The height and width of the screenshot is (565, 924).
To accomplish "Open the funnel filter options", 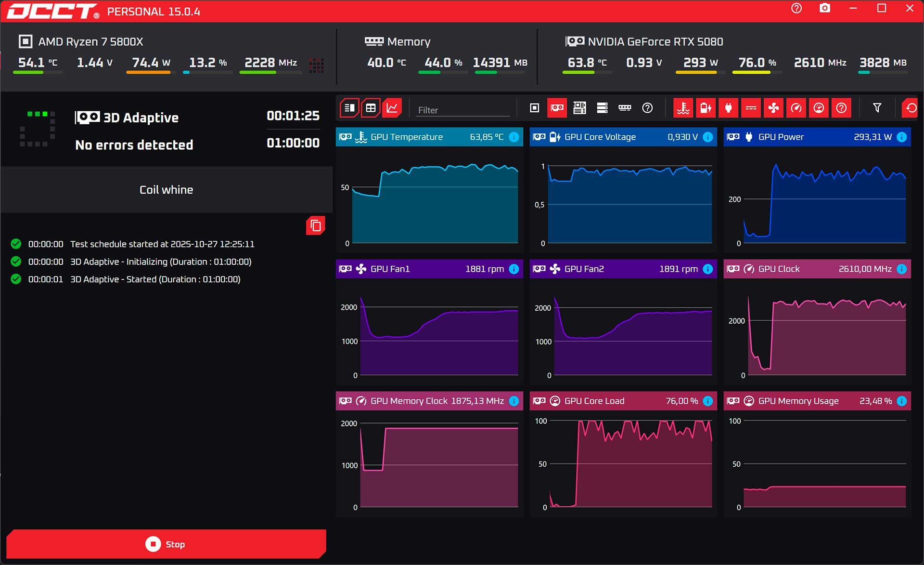I will coord(877,108).
